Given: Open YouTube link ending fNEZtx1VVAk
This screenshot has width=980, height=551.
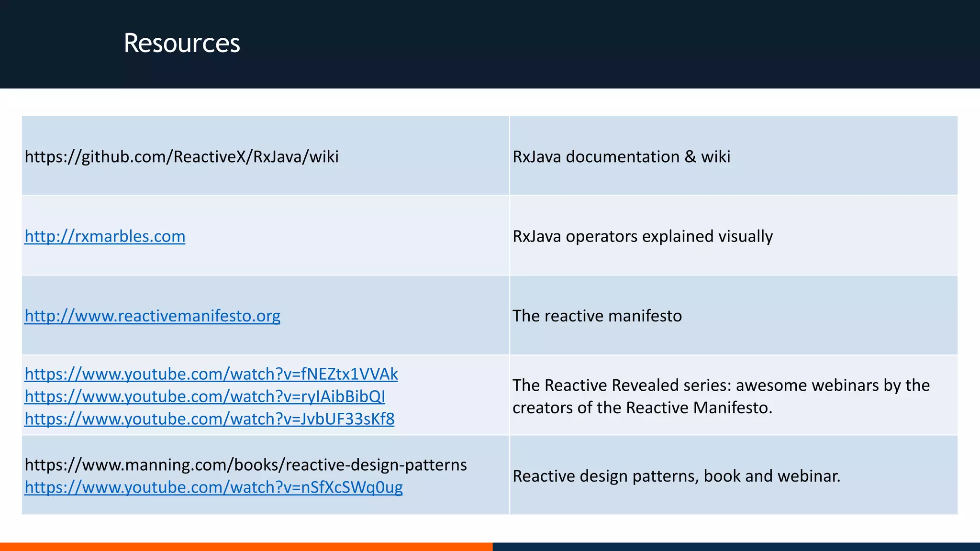Looking at the screenshot, I should pos(211,374).
